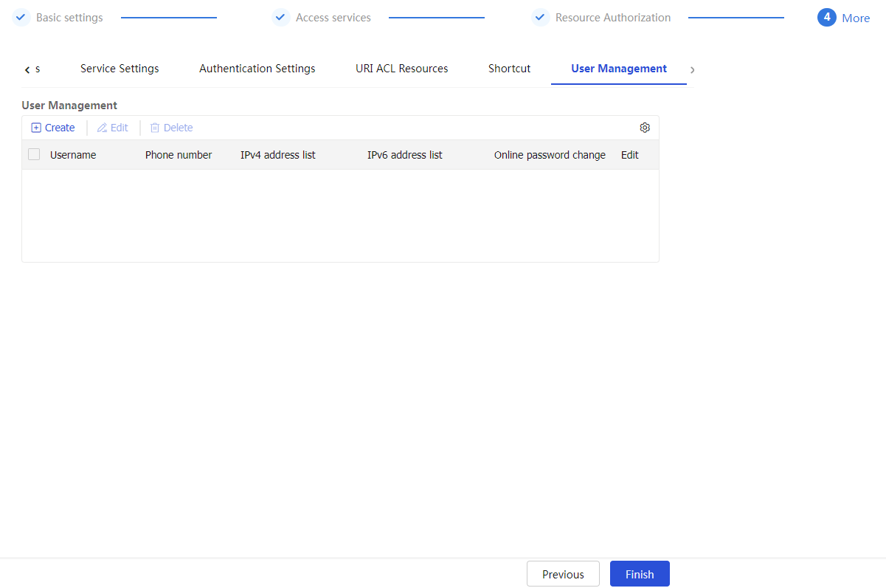
Task: Open the table column settings gear
Action: (645, 128)
